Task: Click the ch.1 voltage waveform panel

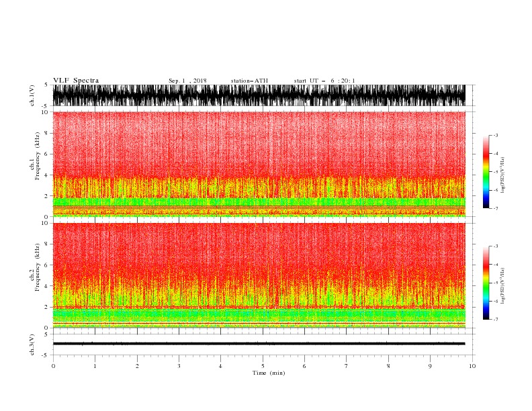Action: click(x=259, y=95)
